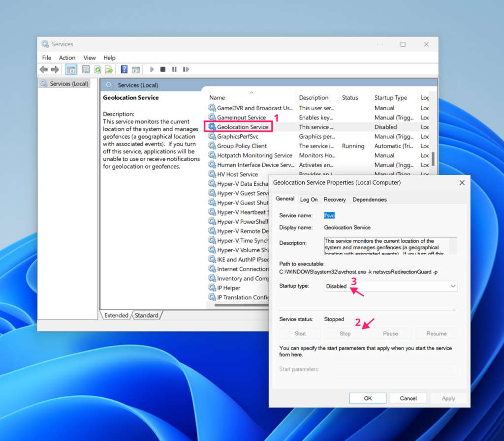Click the path to executable text
Viewport: 504px width, 441px height.
tap(358, 272)
